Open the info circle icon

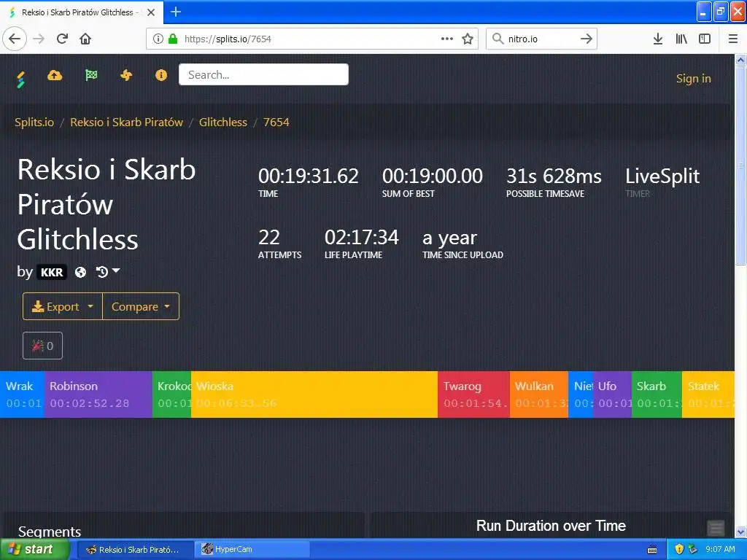click(161, 75)
